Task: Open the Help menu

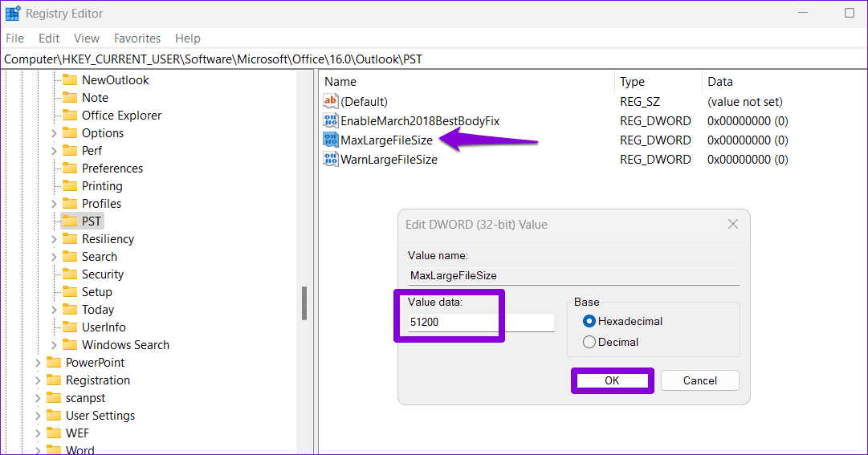Action: click(x=188, y=39)
